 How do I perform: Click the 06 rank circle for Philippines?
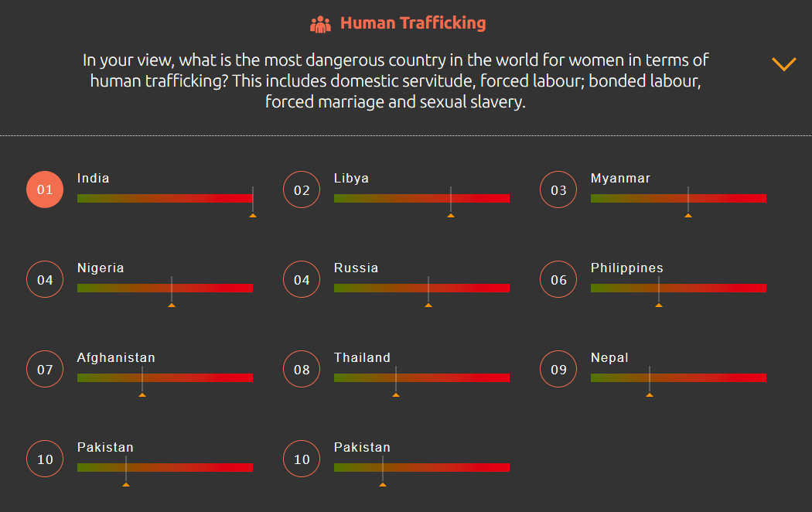558,280
